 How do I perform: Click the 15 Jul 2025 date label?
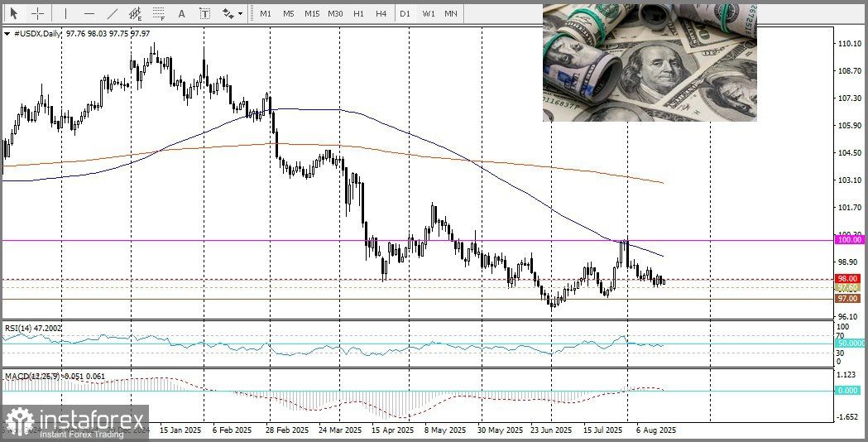(x=602, y=430)
